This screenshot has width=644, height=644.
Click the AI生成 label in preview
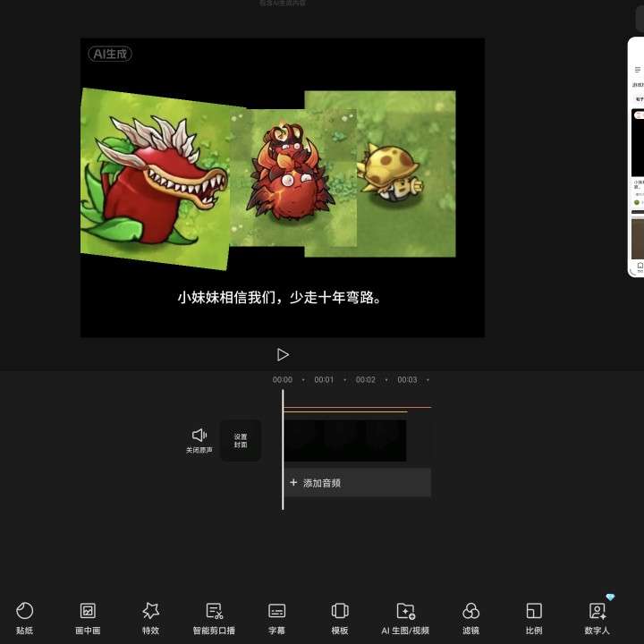[110, 54]
